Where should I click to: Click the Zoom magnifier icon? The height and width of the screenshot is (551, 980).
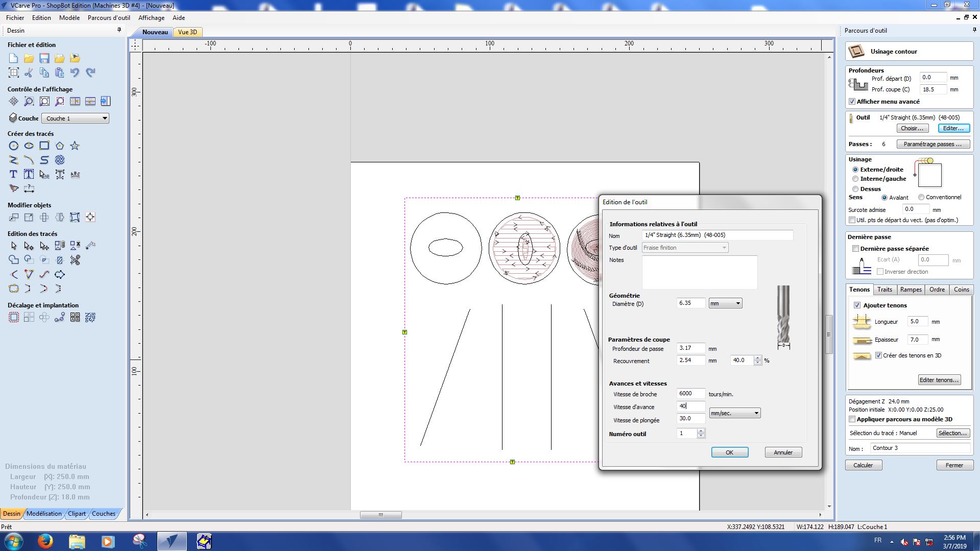pyautogui.click(x=29, y=101)
